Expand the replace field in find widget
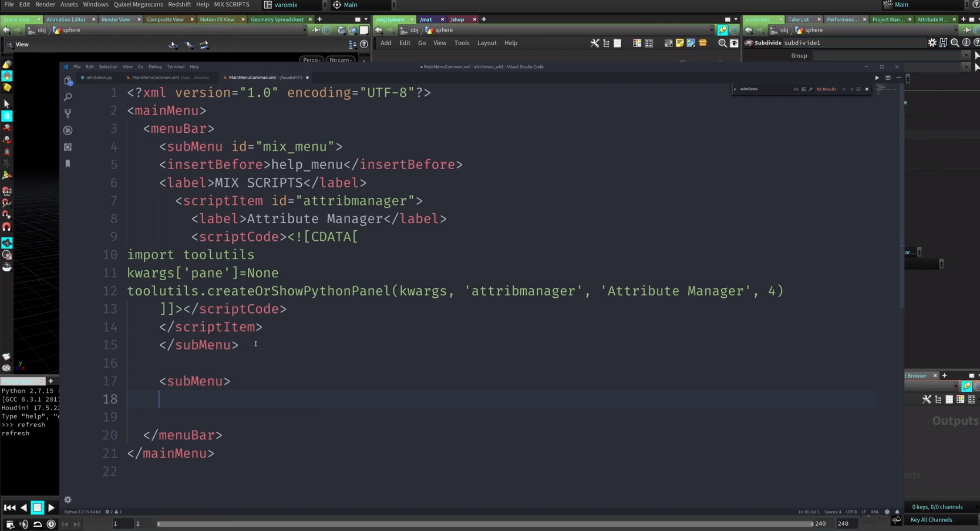This screenshot has height=531, width=980. 735,89
